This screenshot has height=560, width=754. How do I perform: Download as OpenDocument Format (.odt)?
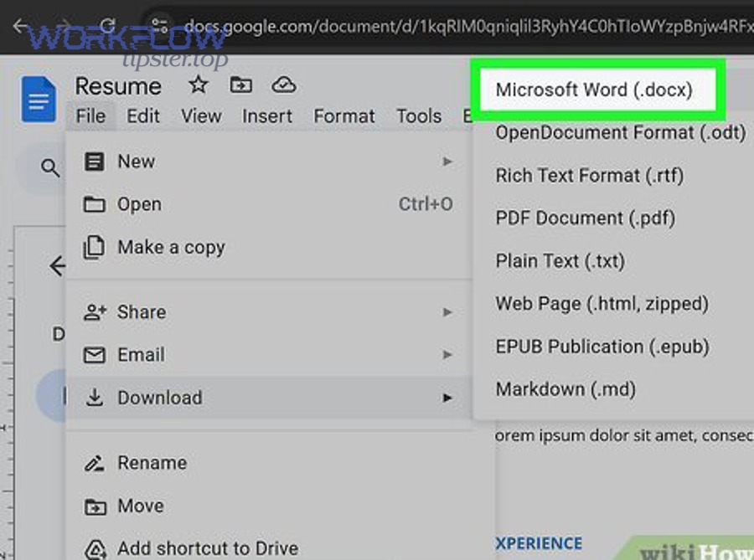tap(620, 132)
